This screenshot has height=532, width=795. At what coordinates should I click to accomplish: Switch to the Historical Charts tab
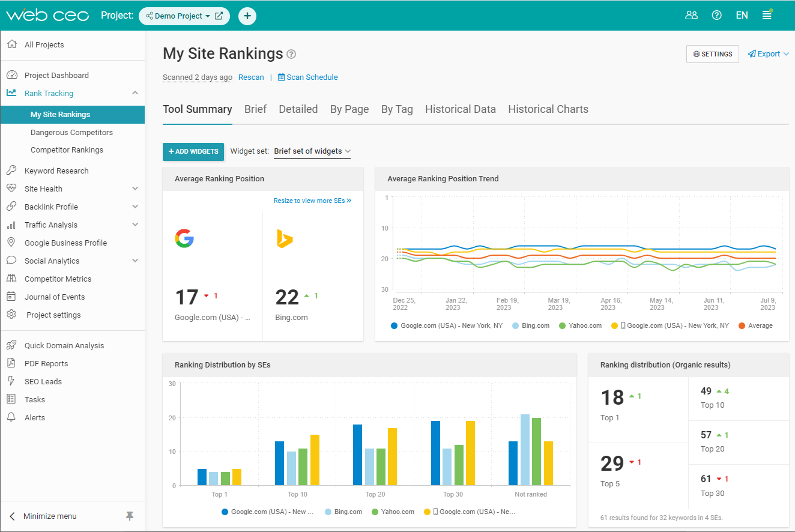click(x=548, y=109)
